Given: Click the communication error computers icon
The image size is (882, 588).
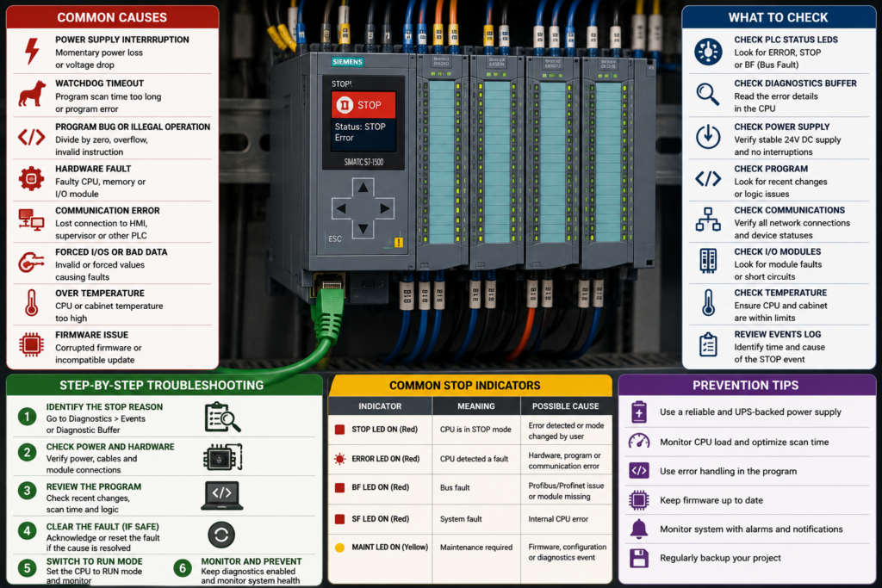Looking at the screenshot, I should (32, 220).
